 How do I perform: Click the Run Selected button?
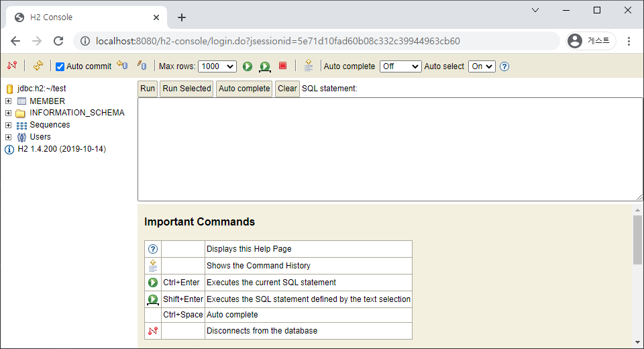click(x=186, y=89)
